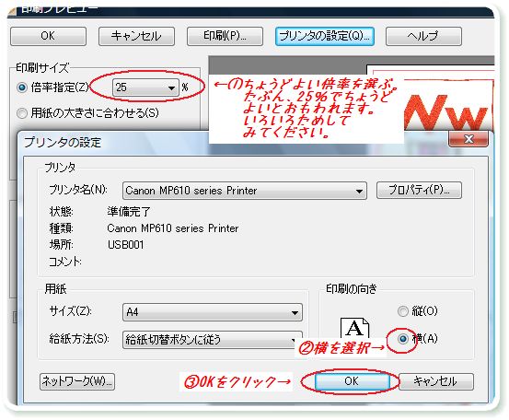Click the プロパティ(P)... button
Viewport: 509px width, 420px height.
419,190
